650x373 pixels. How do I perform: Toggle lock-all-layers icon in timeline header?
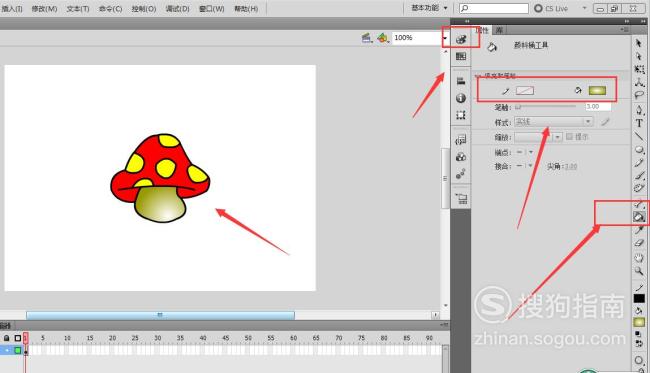[7, 338]
